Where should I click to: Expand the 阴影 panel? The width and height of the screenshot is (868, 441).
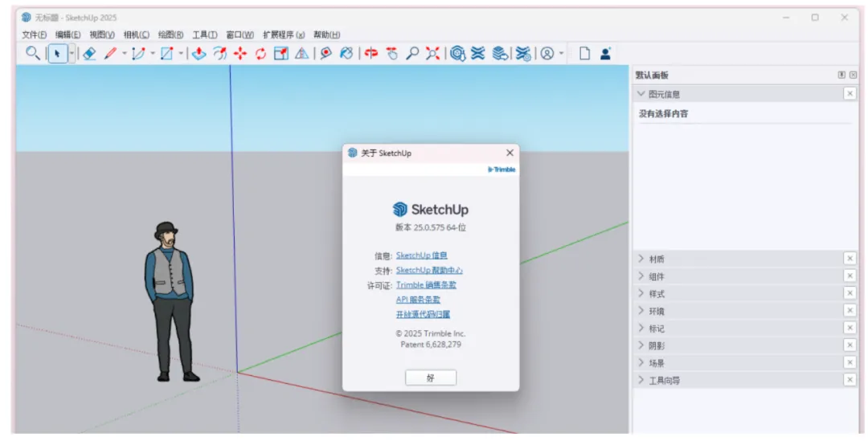(641, 345)
